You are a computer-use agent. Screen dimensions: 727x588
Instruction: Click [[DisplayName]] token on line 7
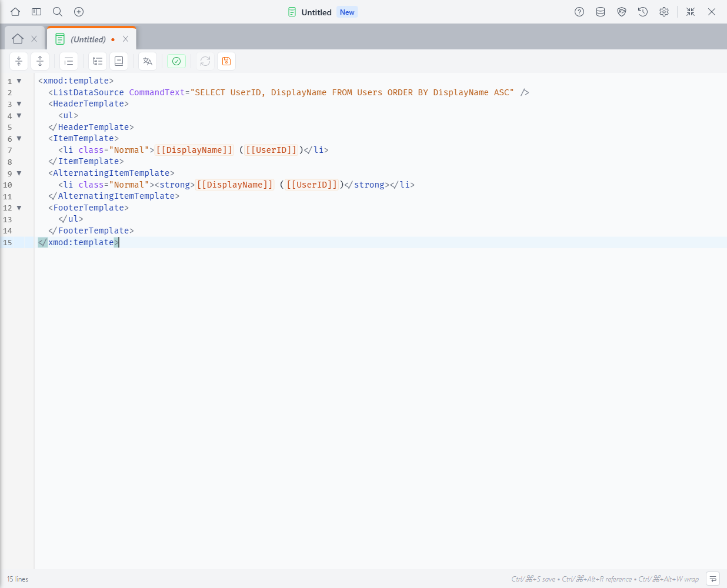194,150
